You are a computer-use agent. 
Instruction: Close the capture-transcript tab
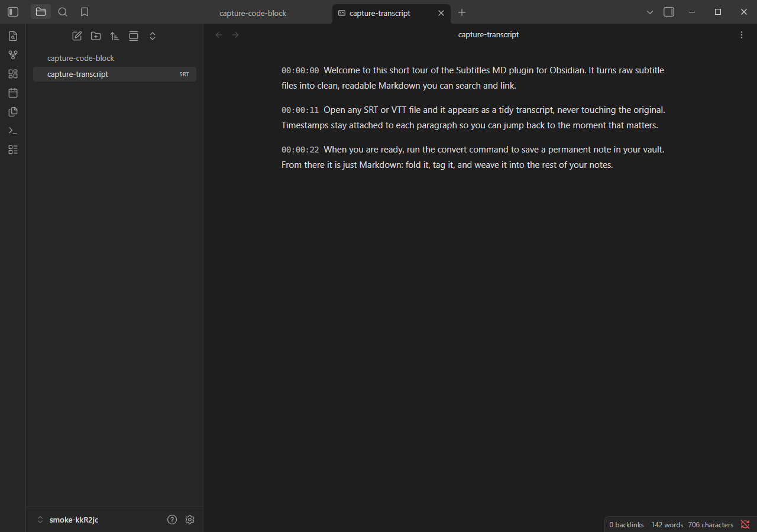(x=441, y=13)
